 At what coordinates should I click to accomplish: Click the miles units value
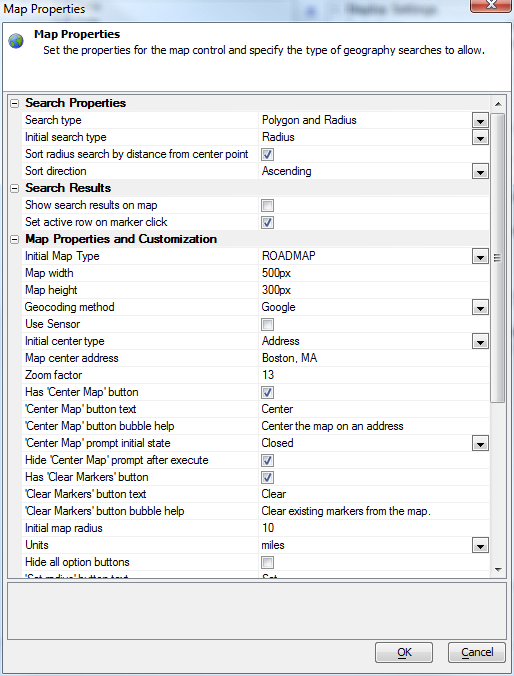tap(273, 545)
